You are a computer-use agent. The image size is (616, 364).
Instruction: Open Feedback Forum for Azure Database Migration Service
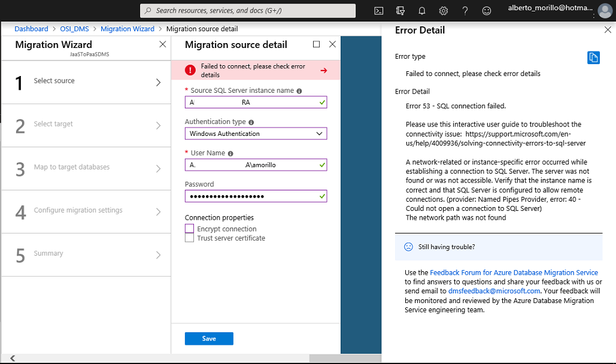click(x=514, y=272)
